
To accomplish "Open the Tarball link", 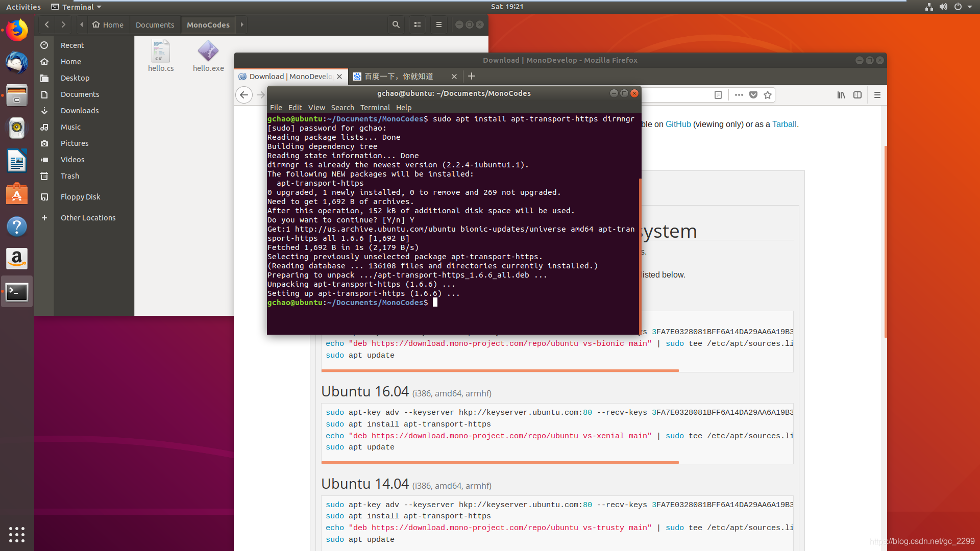I will click(x=784, y=124).
